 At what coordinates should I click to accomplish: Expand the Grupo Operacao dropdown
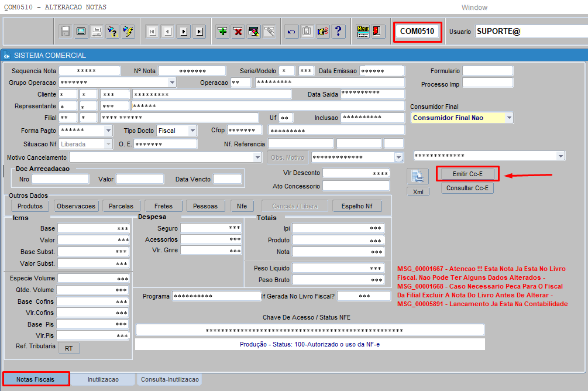(x=172, y=83)
